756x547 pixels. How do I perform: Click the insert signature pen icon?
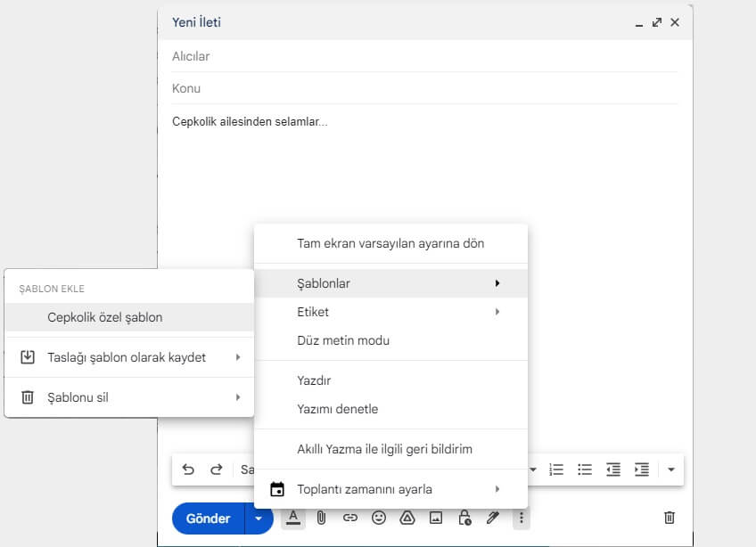[493, 518]
